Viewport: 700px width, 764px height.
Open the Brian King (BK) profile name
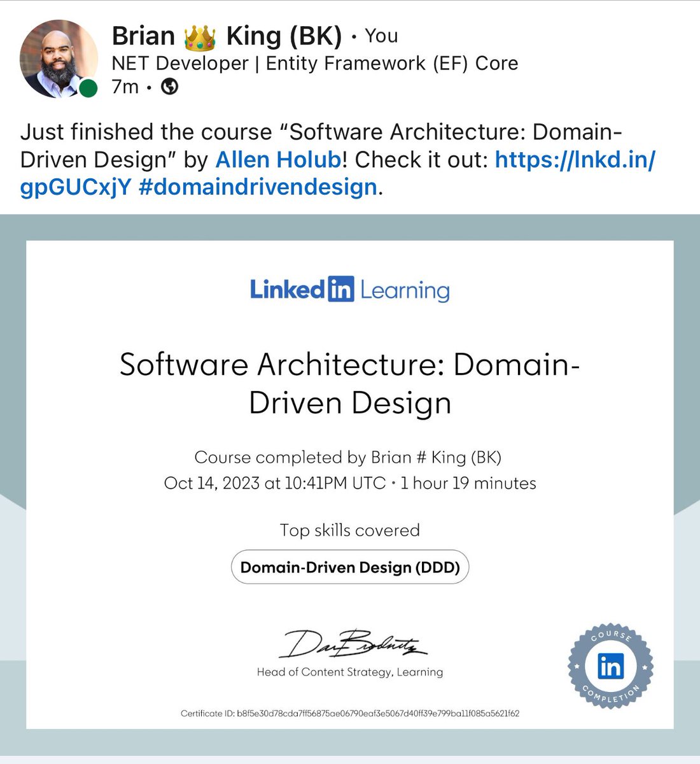[x=227, y=36]
